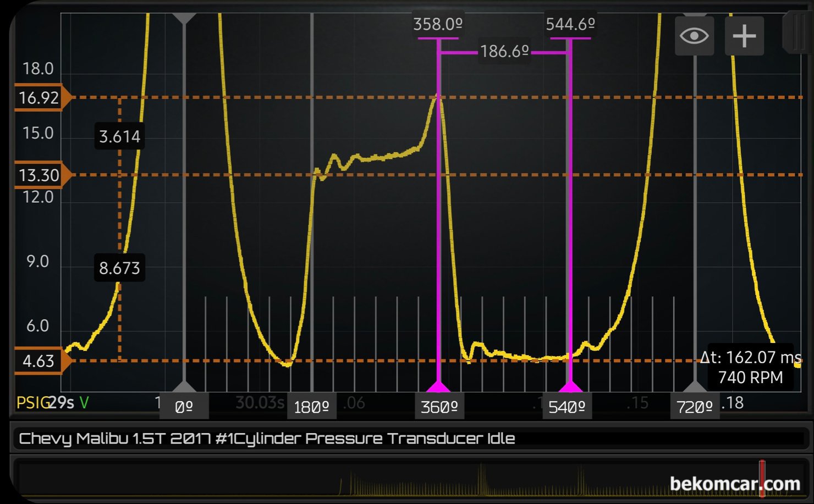Toggle the eye visibility icon
The width and height of the screenshot is (814, 504).
point(694,36)
